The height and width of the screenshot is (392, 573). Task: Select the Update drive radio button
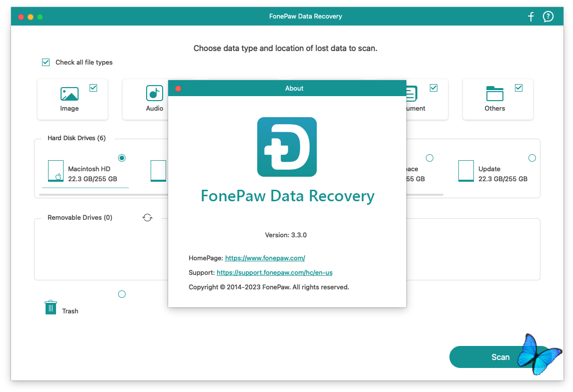(x=532, y=158)
